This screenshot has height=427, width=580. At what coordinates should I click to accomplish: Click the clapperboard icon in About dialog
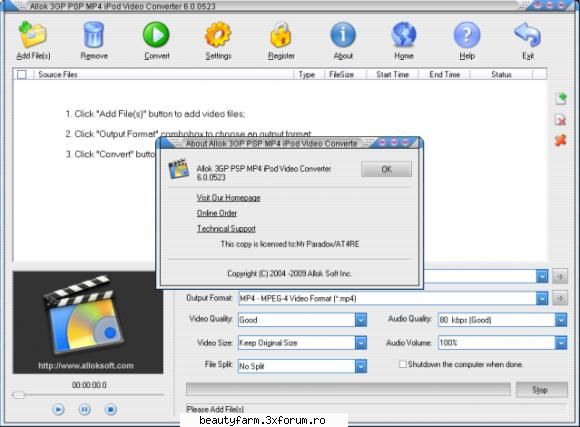coord(179,169)
